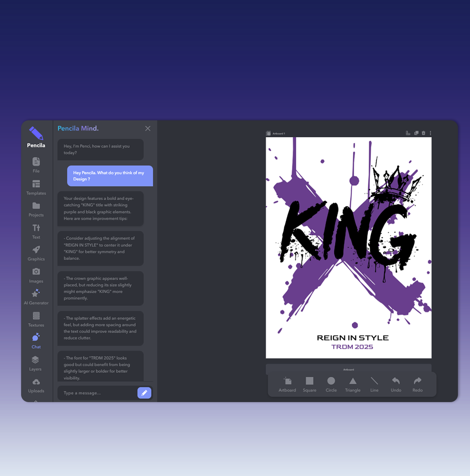
Task: Delete Artboard 1 with the trash icon
Action: point(423,133)
